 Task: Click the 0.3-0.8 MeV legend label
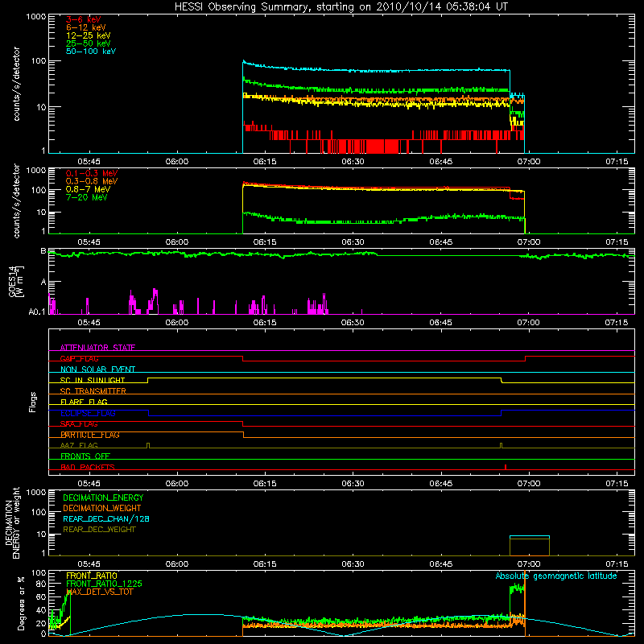click(92, 181)
